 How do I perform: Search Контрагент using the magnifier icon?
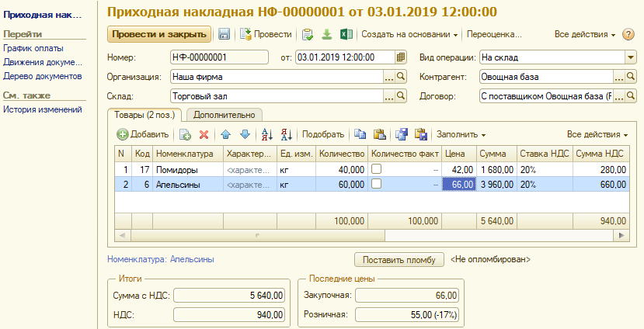[631, 77]
